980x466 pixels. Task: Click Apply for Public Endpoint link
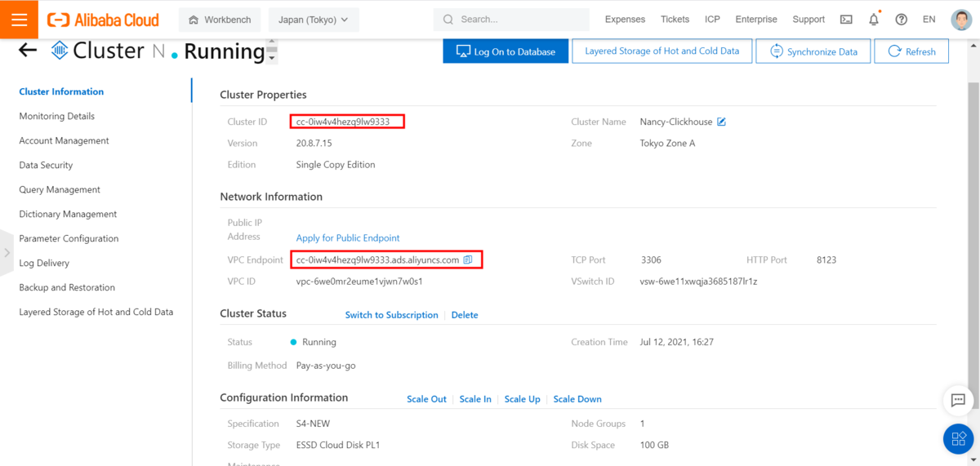(348, 237)
